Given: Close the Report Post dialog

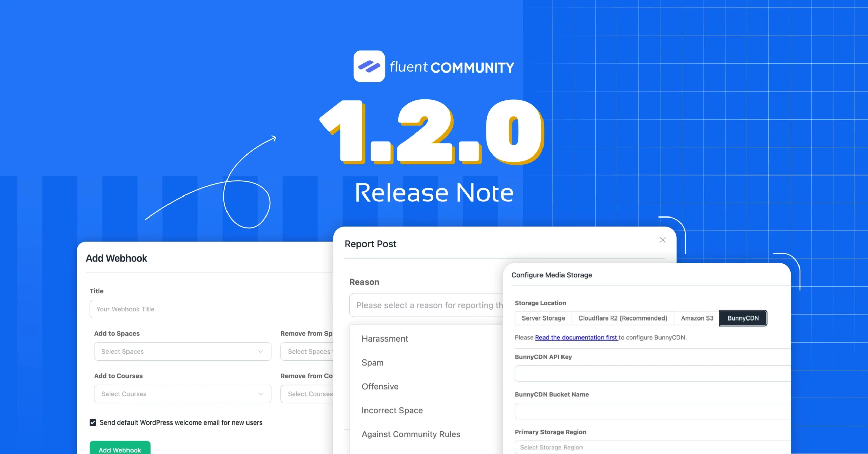Looking at the screenshot, I should (662, 240).
